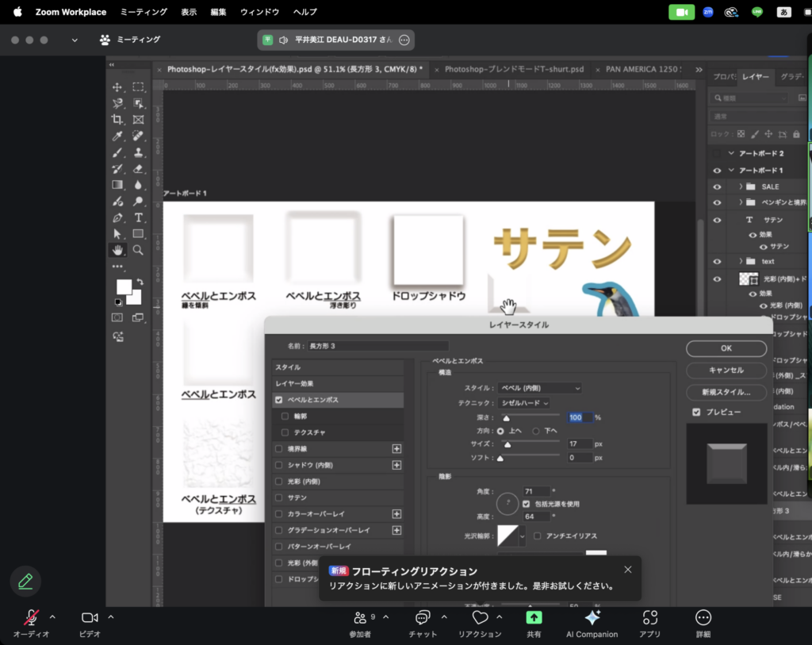
Task: Select the Crop tool
Action: (x=117, y=120)
